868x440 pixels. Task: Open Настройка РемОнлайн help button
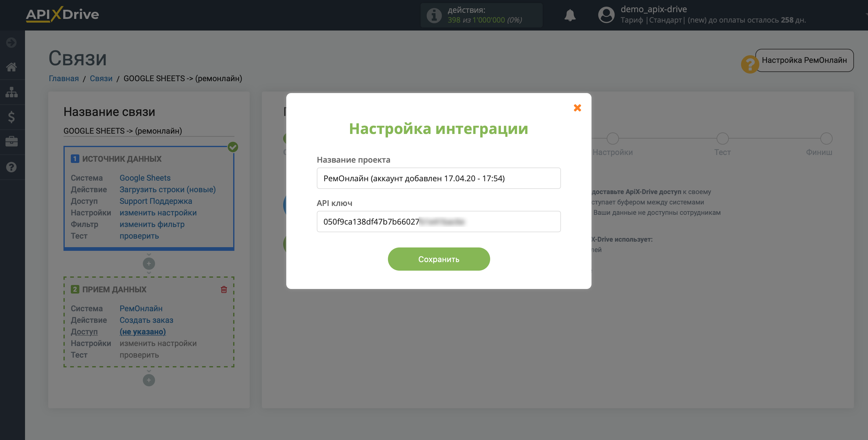(804, 60)
